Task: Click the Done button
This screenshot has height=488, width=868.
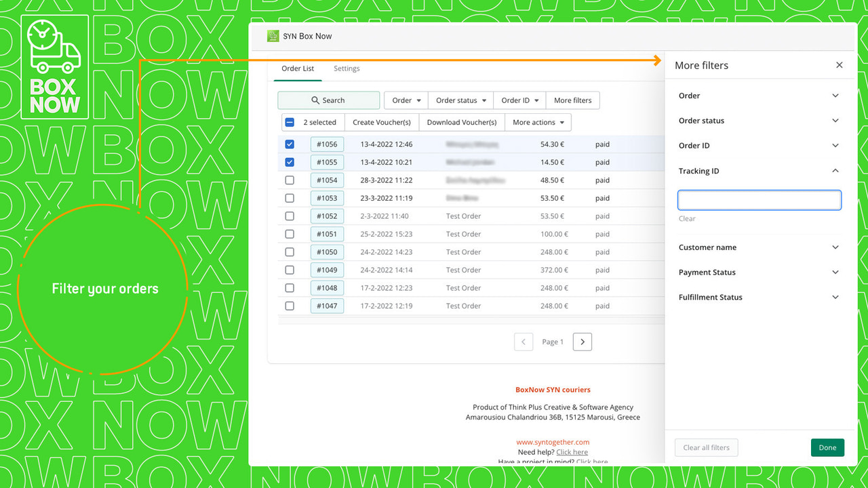Action: (827, 447)
